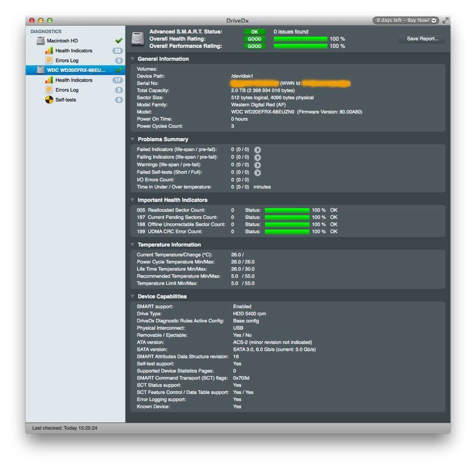Click the GOOD badge for Overall Performance Rating
476x469 pixels.
click(x=255, y=46)
